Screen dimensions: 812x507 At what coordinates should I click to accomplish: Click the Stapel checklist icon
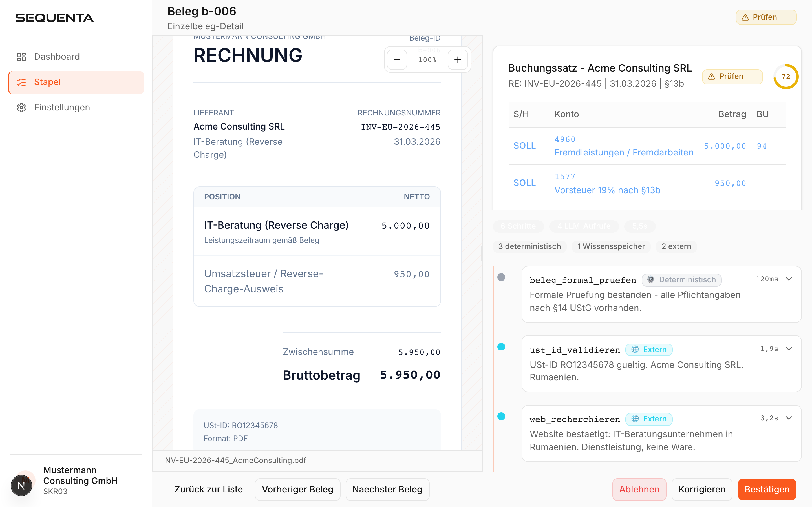tap(21, 82)
